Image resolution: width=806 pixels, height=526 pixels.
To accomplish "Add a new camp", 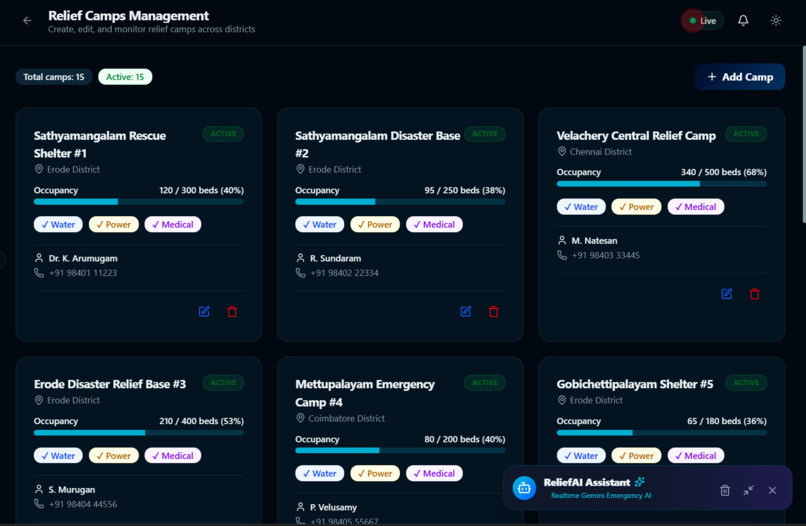I will 739,77.
